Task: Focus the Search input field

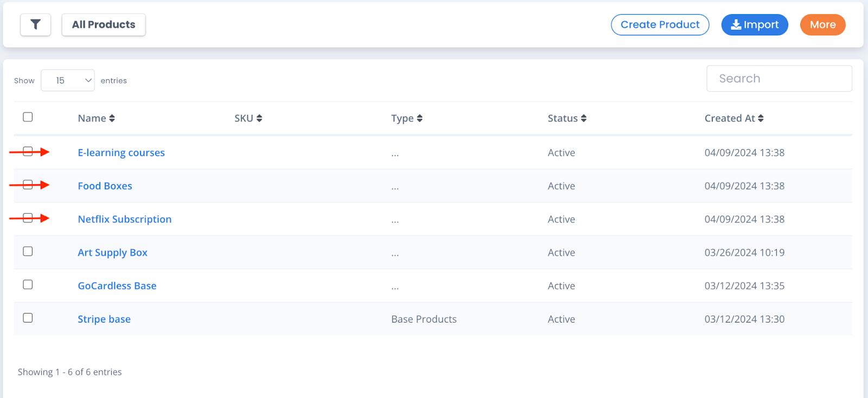Action: tap(779, 79)
